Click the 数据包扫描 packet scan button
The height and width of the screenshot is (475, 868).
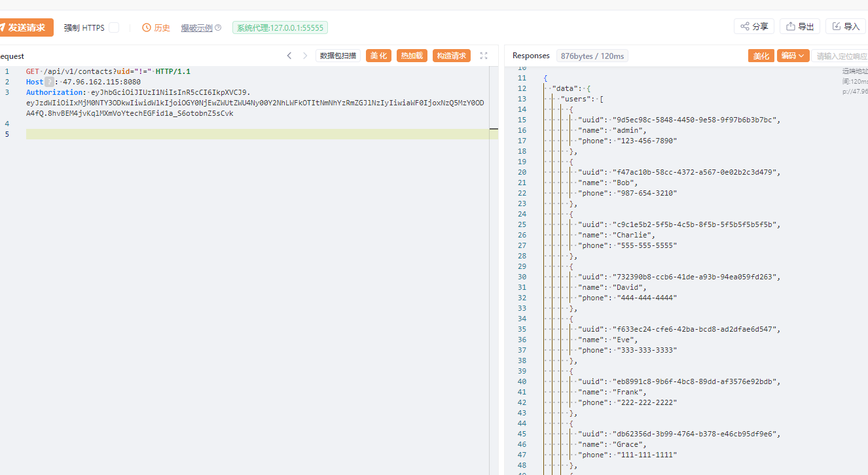tap(338, 56)
